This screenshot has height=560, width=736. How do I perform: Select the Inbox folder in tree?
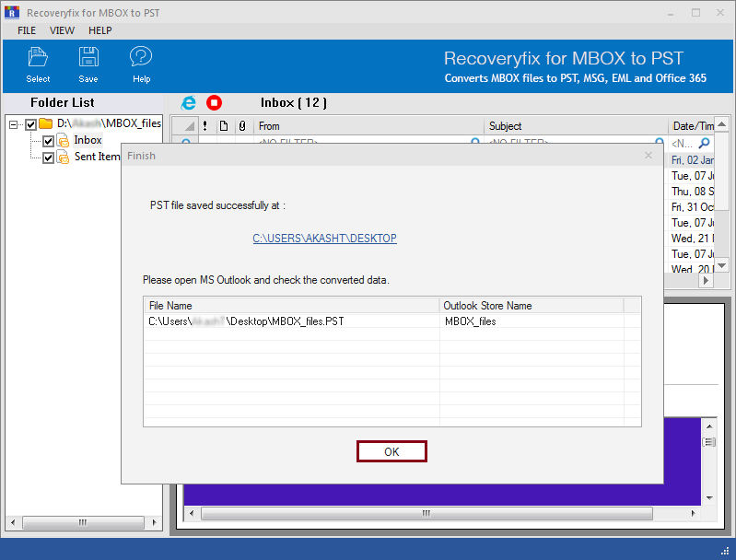coord(88,140)
